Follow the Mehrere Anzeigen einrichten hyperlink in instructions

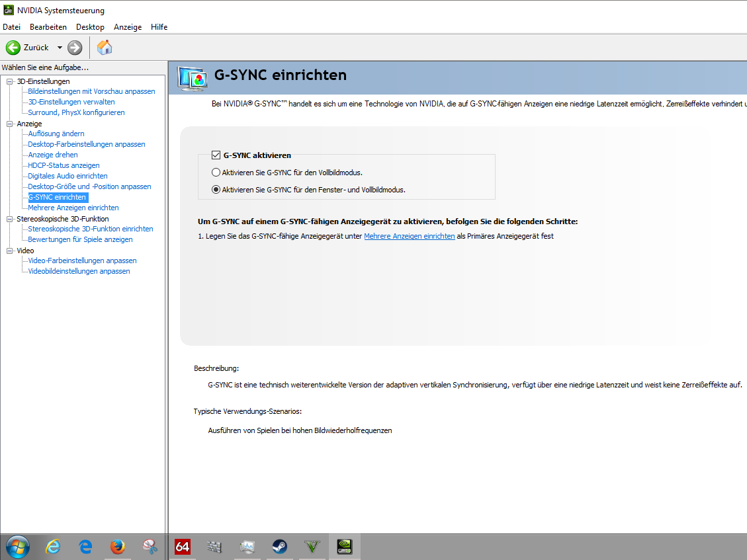point(410,236)
